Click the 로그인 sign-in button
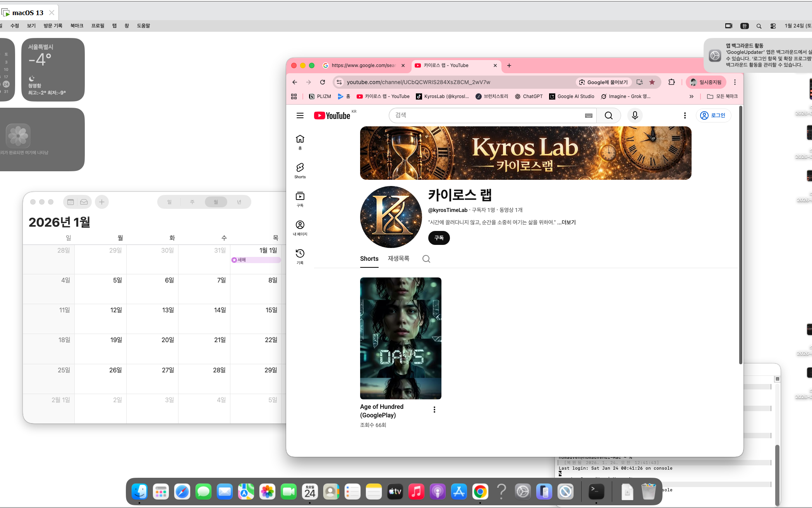Image resolution: width=812 pixels, height=508 pixels. (713, 115)
